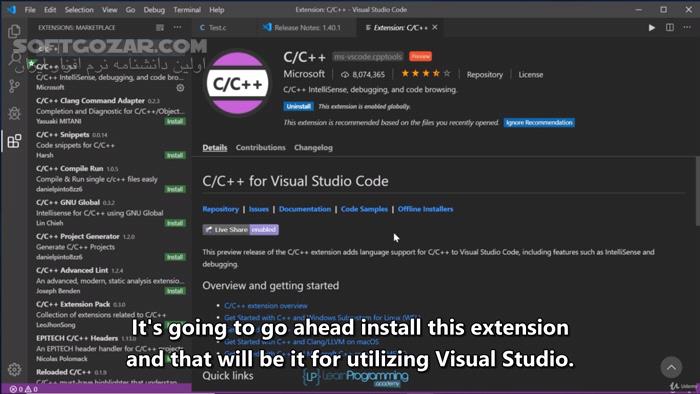This screenshot has width=700, height=394.
Task: Open the Documentation link
Action: [305, 209]
